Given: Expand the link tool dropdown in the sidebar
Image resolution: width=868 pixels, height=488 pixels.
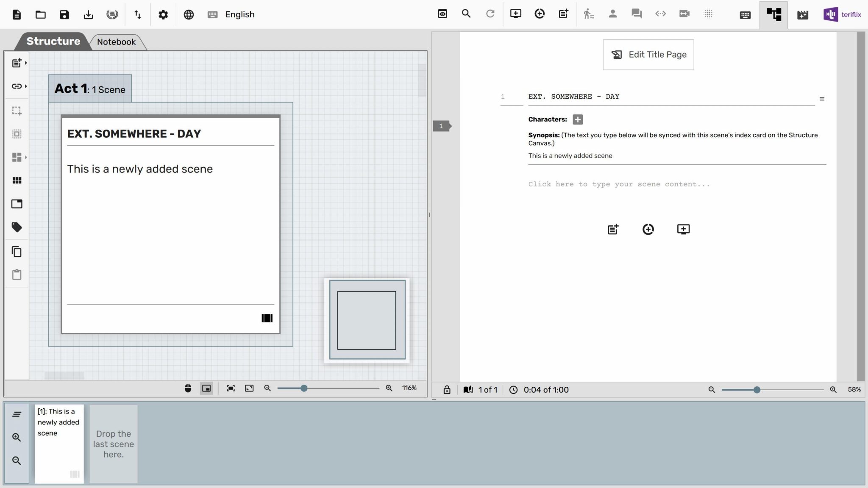Looking at the screenshot, I should click(25, 86).
